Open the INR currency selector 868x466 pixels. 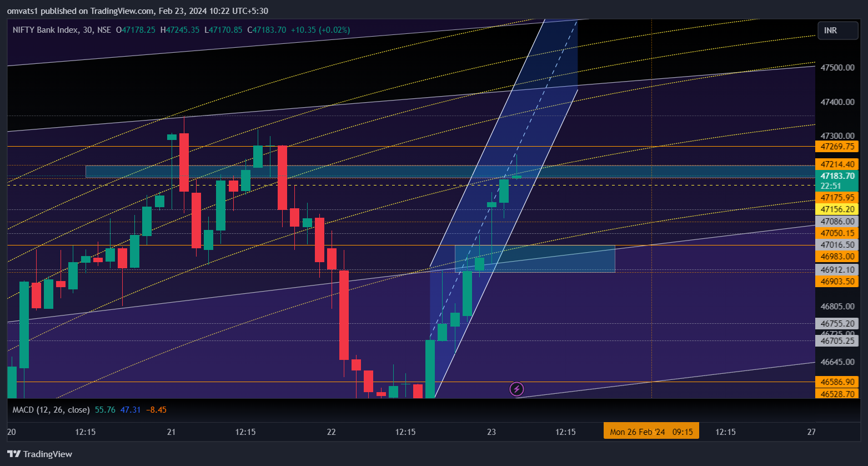tap(837, 31)
